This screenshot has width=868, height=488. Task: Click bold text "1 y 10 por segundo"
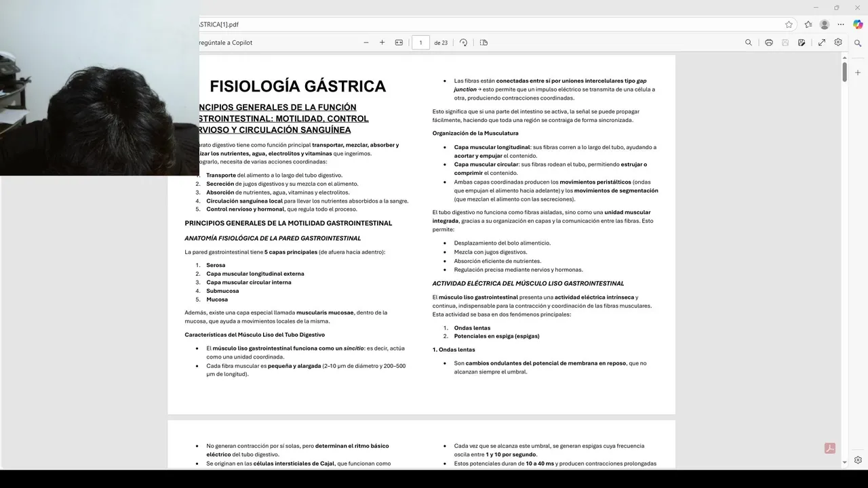point(511,455)
